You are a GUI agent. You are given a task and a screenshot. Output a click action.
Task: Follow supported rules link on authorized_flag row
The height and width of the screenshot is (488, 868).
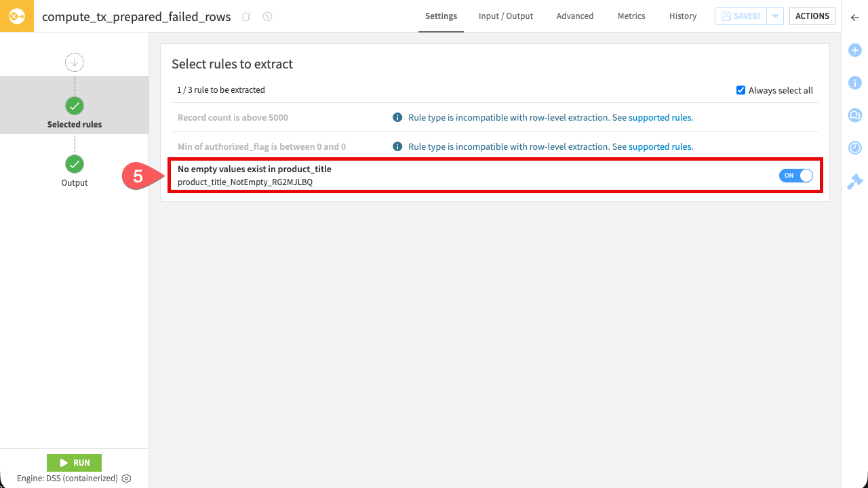(660, 146)
